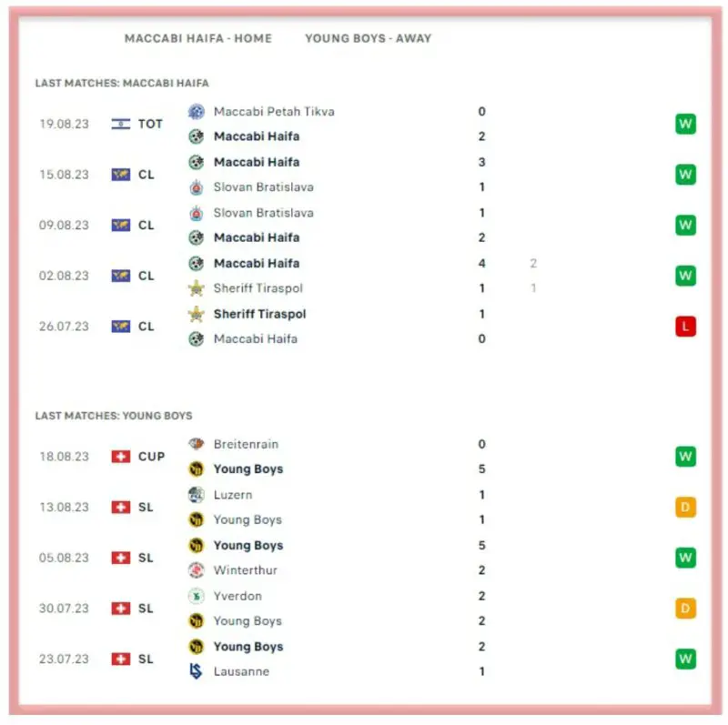Open the Winterthur team link
Image resolution: width=728 pixels, height=725 pixels.
[246, 570]
